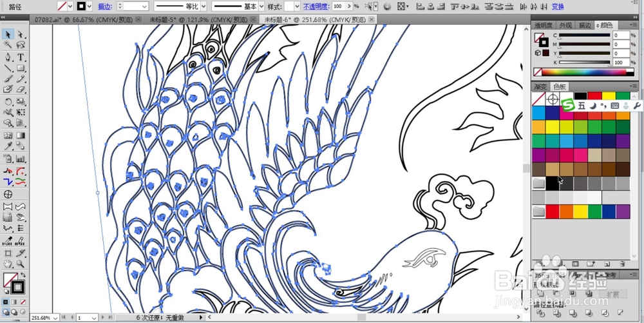Select the Magic Wand tool
The height and width of the screenshot is (323, 644).
point(7,44)
